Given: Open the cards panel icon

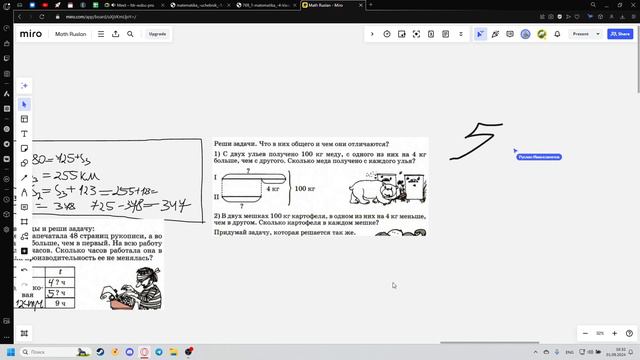Looking at the screenshot, I should point(431,34).
